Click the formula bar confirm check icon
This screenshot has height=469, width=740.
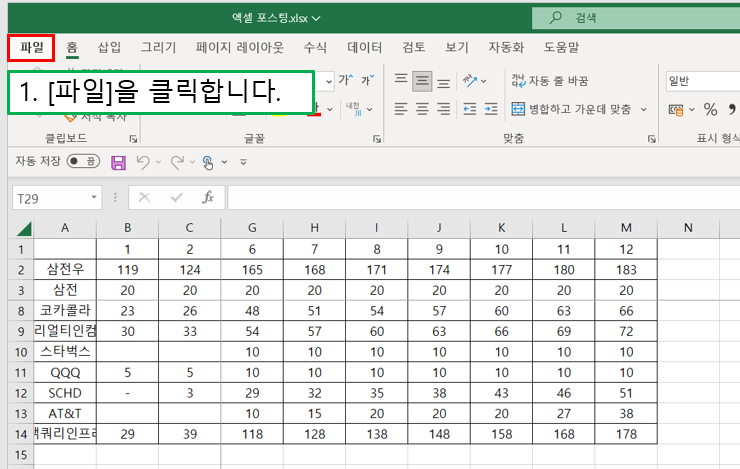177,197
